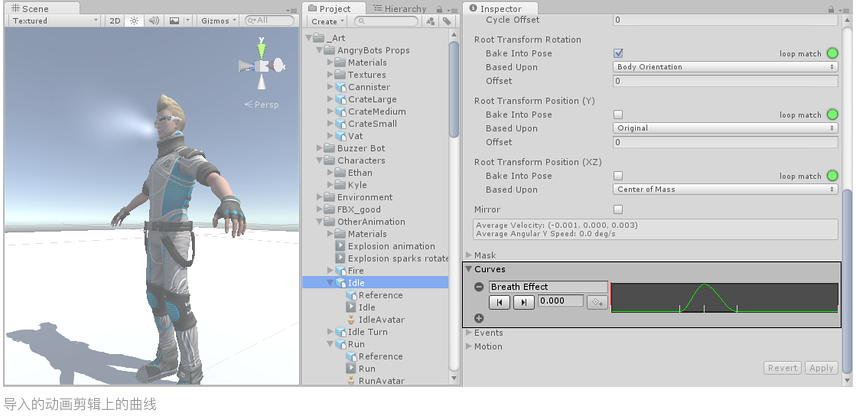The width and height of the screenshot is (856, 416).
Task: Click the green Y axis cone on gizmo
Action: coord(262,50)
